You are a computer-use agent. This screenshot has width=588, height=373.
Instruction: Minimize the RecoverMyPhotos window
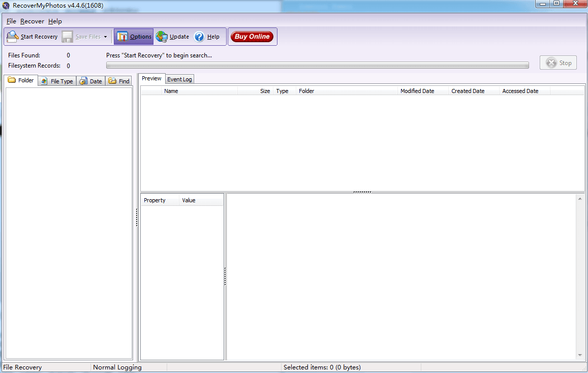(543, 4)
